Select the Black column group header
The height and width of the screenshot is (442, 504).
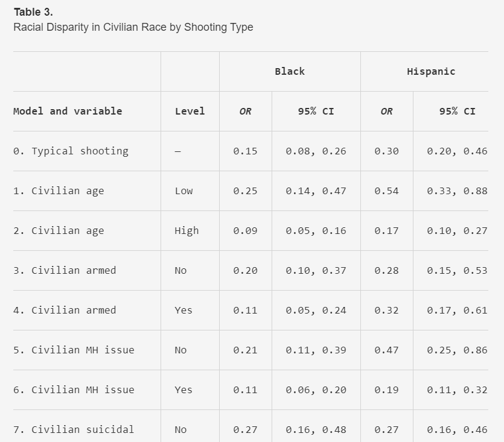(x=290, y=71)
